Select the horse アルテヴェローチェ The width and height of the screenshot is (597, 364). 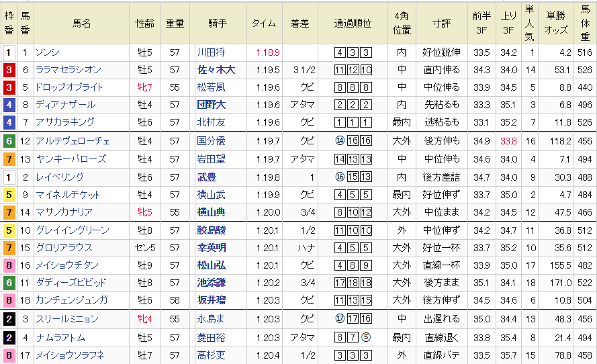pyautogui.click(x=73, y=141)
